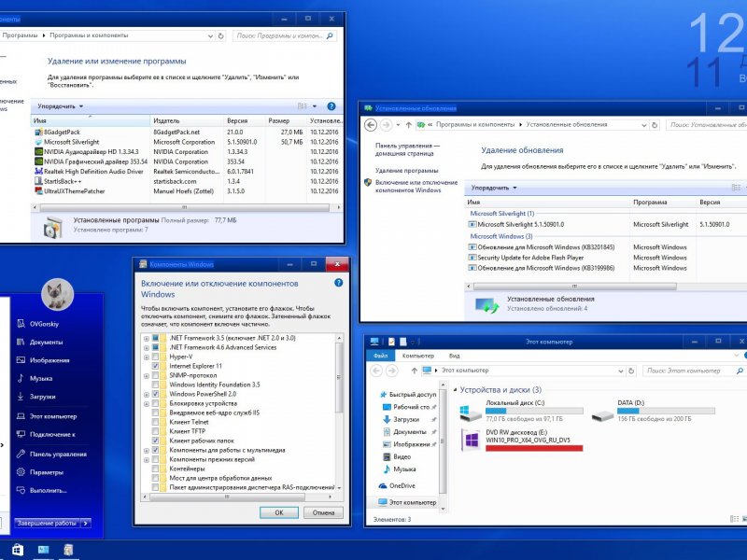Toggle .NET Framework 3.5 checkbox
Image resolution: width=747 pixels, height=560 pixels.
click(155, 338)
